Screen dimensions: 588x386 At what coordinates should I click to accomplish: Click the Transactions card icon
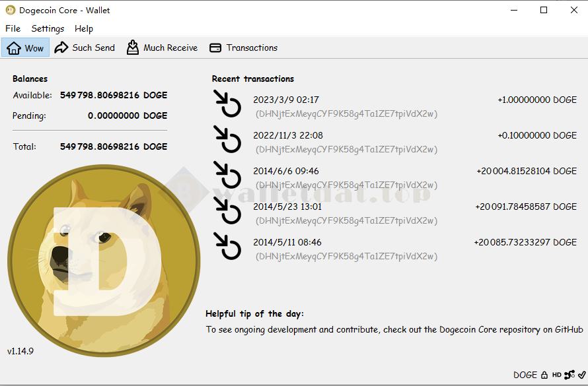click(x=215, y=48)
